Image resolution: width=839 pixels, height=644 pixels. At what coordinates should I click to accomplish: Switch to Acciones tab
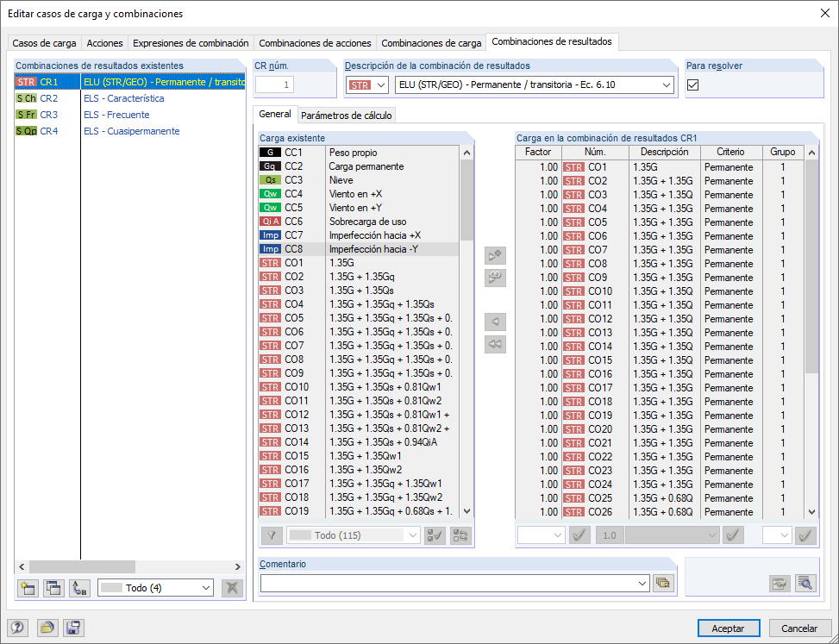click(104, 43)
